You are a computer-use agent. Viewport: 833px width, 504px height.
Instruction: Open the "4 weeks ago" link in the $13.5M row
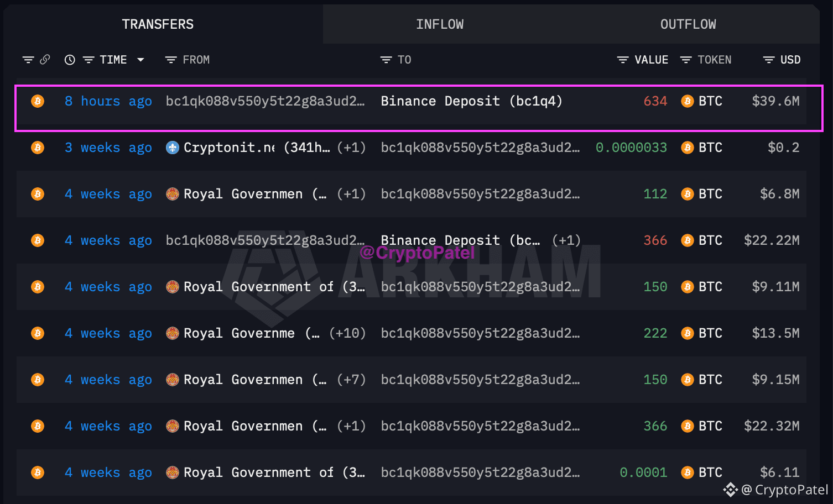108,333
